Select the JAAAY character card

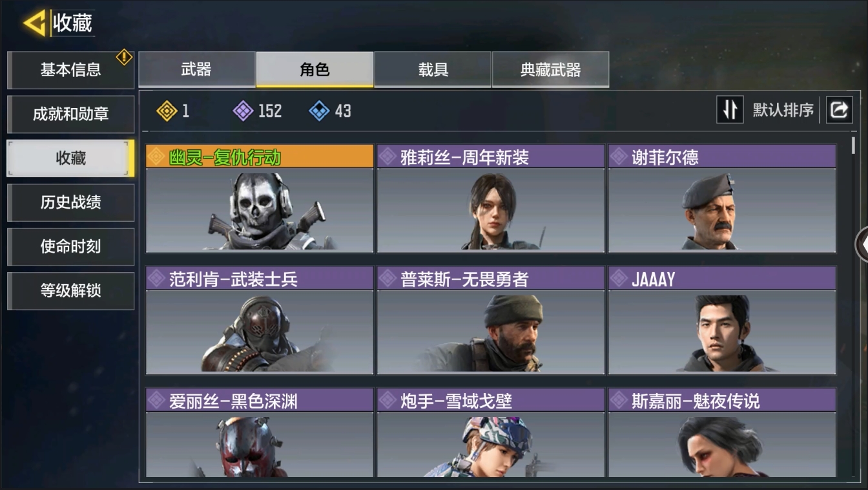click(722, 320)
